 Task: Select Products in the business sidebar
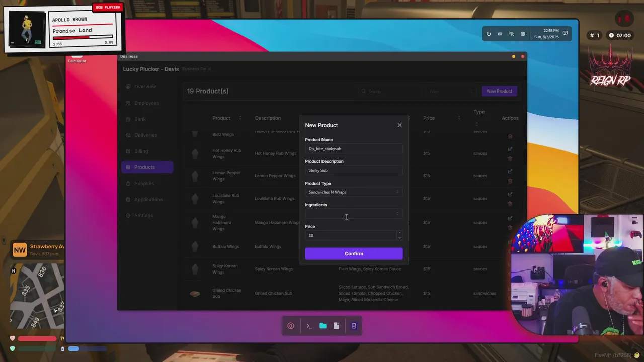147,167
